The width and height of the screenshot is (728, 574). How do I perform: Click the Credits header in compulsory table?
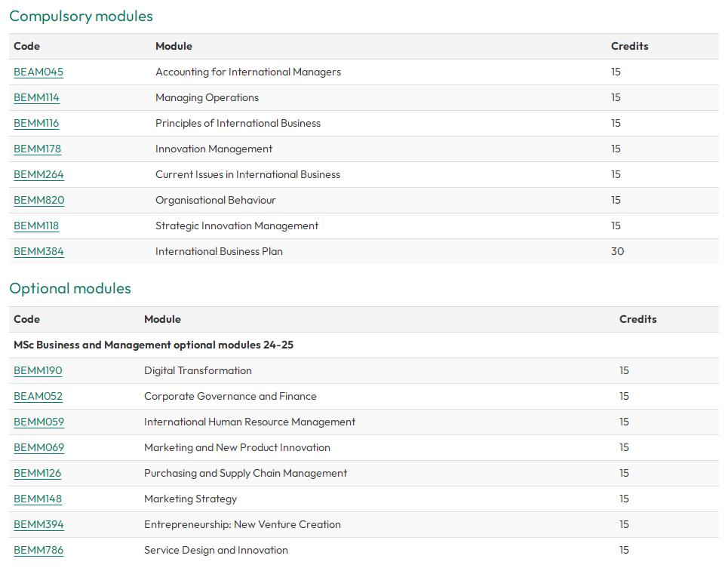point(630,46)
